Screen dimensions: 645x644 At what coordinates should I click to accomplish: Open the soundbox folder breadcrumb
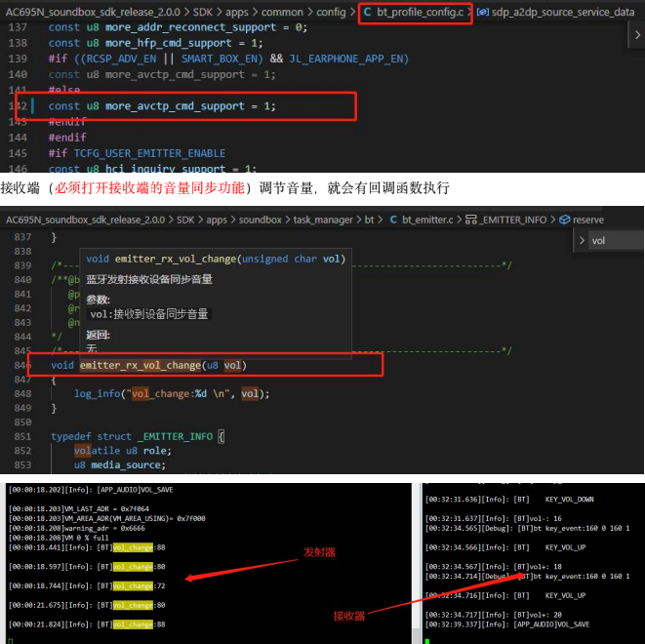click(260, 220)
